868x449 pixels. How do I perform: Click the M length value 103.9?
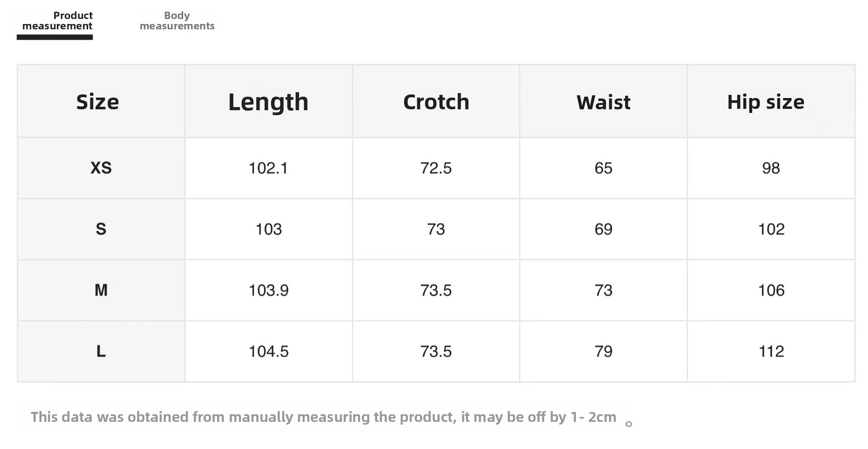[x=268, y=290]
